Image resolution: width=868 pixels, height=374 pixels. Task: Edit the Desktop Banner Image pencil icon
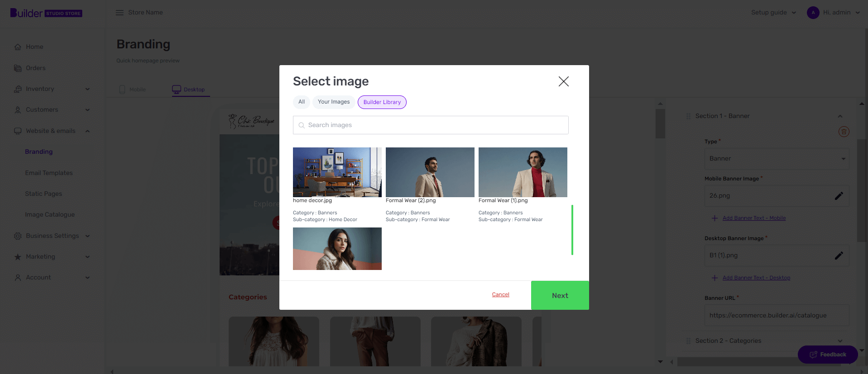tap(839, 256)
